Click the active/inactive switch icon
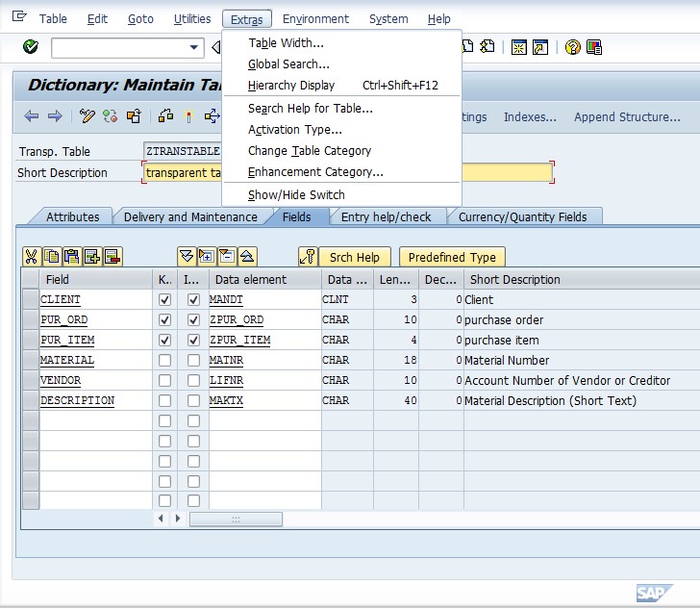 point(111,116)
